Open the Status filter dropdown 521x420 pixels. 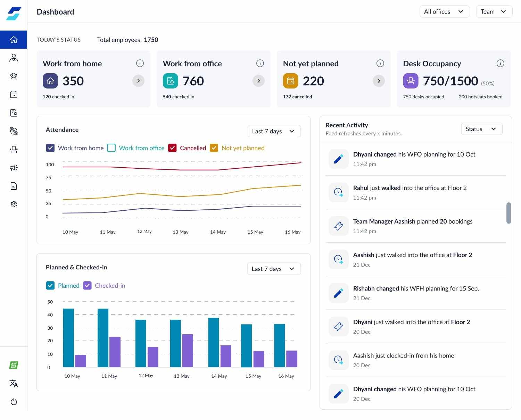point(481,129)
